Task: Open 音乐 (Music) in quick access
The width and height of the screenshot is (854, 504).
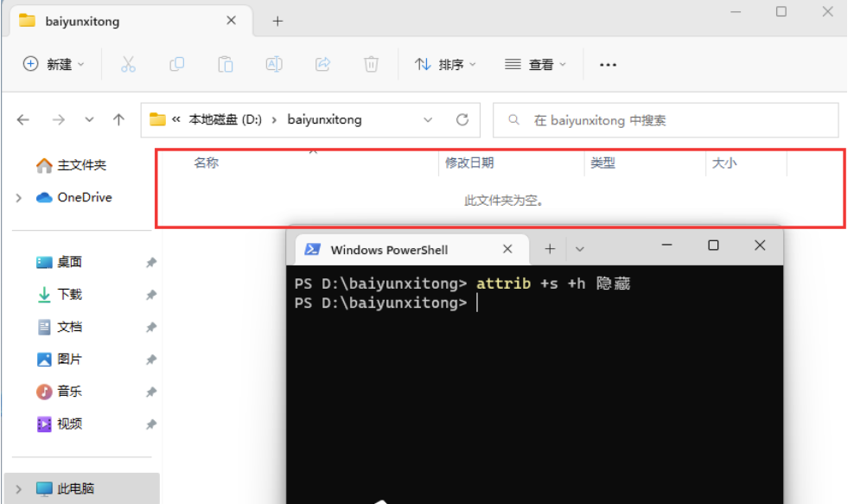Action: point(59,392)
